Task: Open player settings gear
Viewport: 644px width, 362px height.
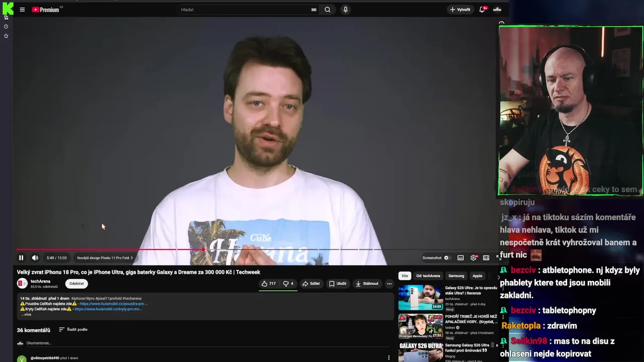Action: (473, 258)
